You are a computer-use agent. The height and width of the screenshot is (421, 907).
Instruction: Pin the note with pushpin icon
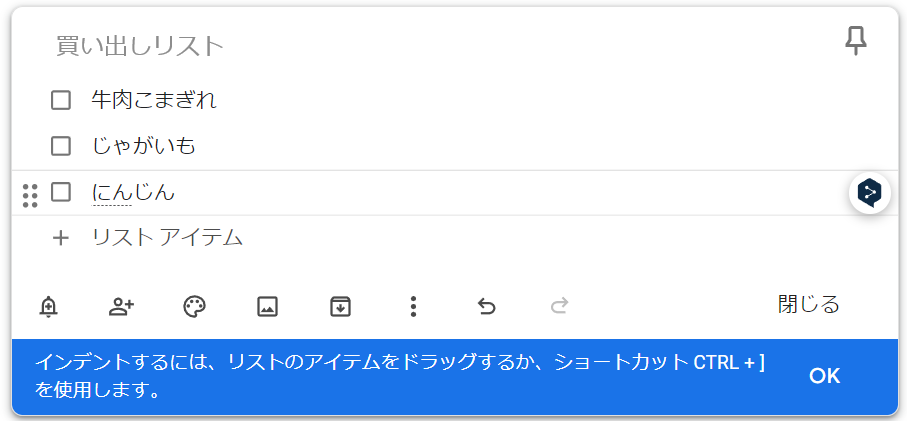(x=855, y=41)
